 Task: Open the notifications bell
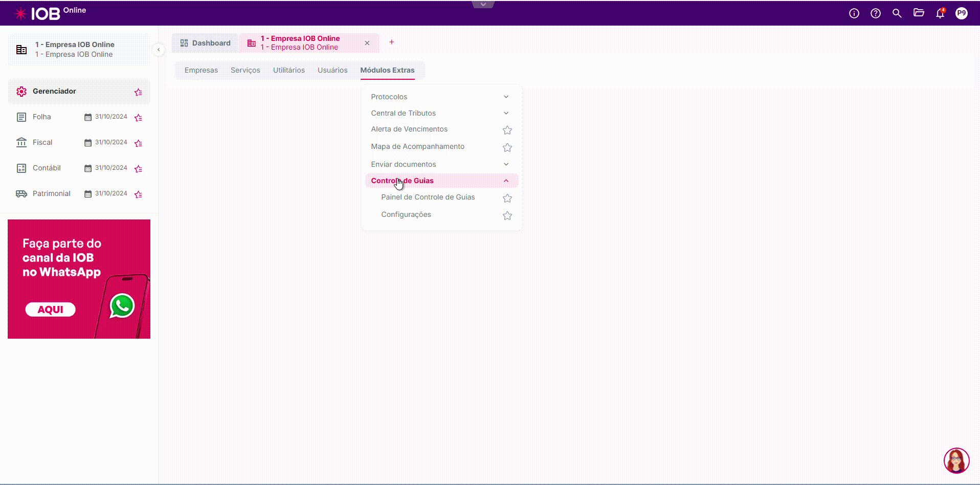940,14
